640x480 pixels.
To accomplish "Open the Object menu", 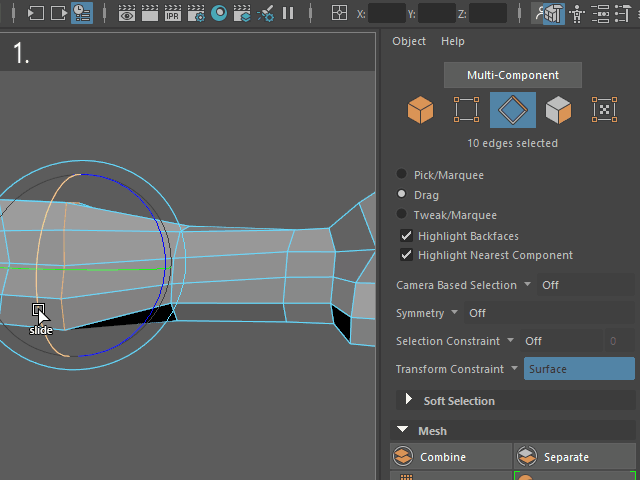I will tap(409, 41).
